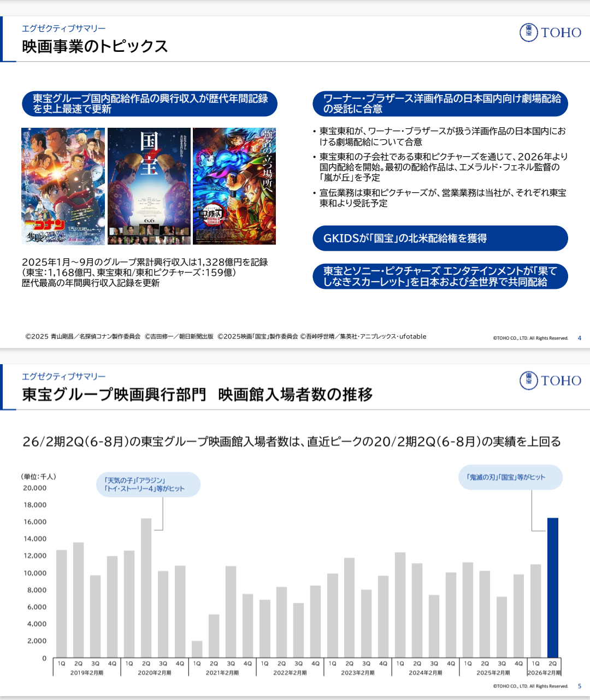
Task: Select the Detective Conan movie poster
Action: (x=63, y=186)
